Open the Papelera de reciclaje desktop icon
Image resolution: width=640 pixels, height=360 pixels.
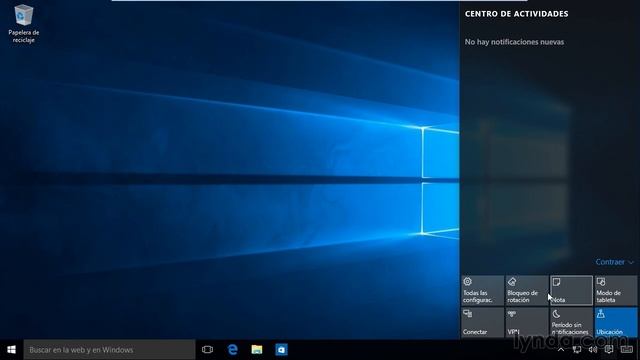click(24, 24)
